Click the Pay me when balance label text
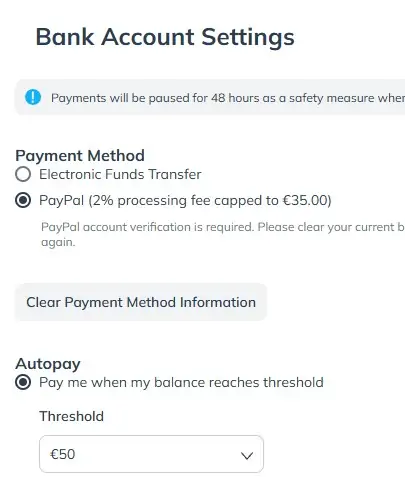Image resolution: width=405 pixels, height=485 pixels. [181, 382]
